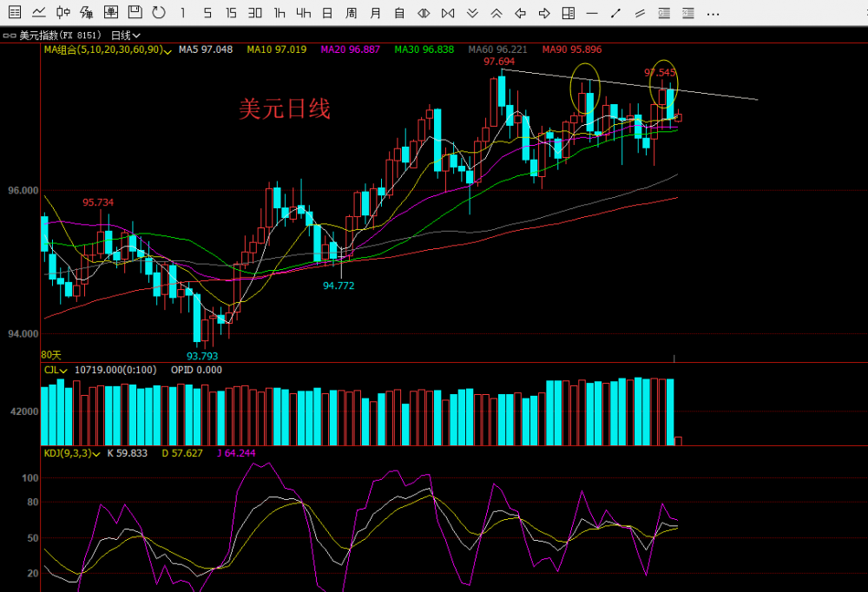Select the candlestick chart icon
868x592 pixels.
[x=63, y=12]
